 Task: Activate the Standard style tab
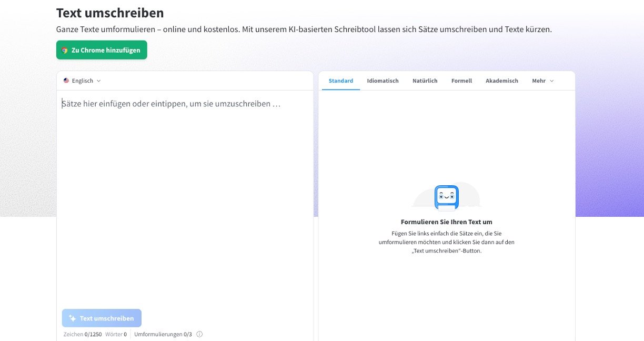340,81
